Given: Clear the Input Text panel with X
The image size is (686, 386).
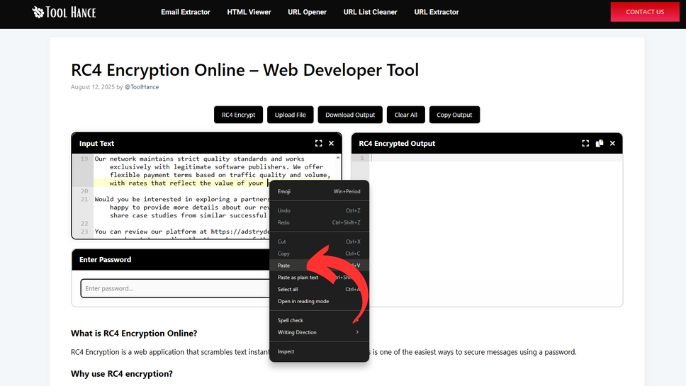Looking at the screenshot, I should [x=331, y=143].
